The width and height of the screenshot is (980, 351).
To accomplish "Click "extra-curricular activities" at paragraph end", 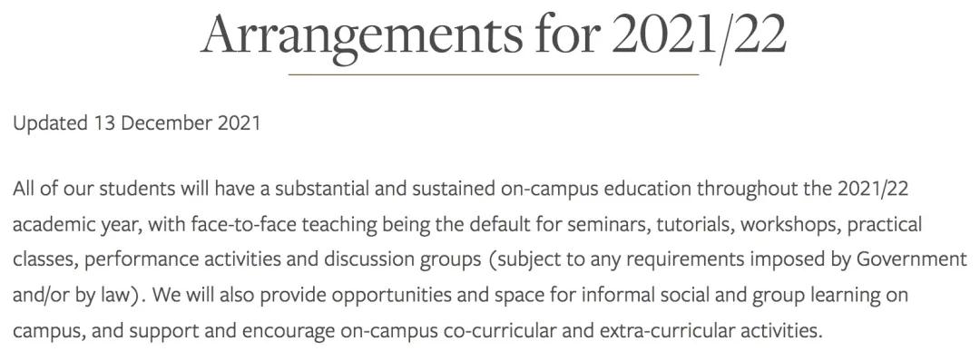I will (x=710, y=330).
